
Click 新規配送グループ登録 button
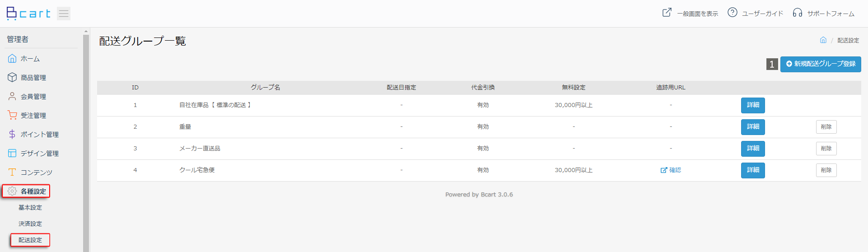(821, 64)
